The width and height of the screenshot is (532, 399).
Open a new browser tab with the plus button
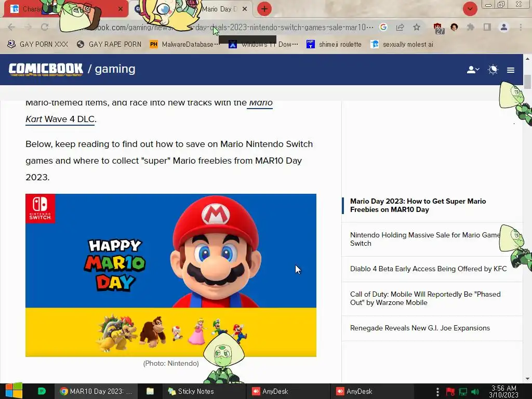click(x=264, y=9)
